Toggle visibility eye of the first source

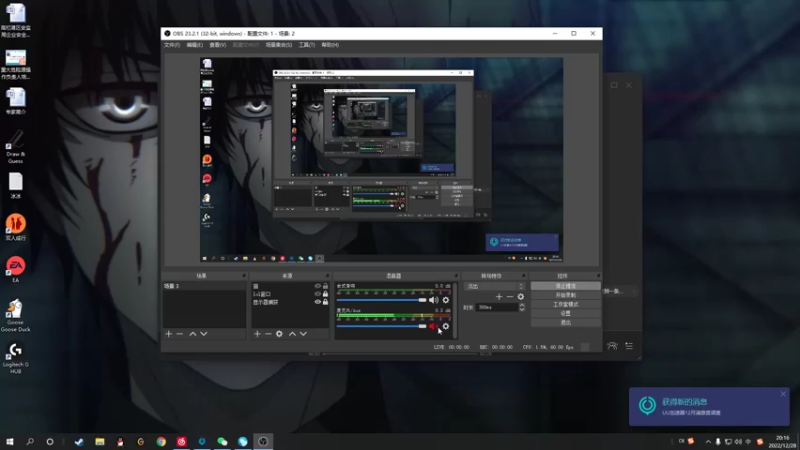pos(317,286)
